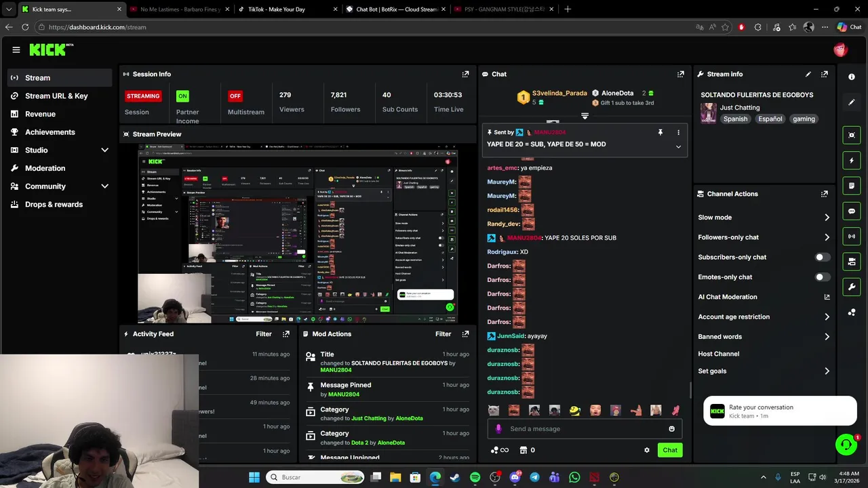Collapse the chat leaderboard arrow
Image resolution: width=868 pixels, height=488 pixels.
(585, 116)
